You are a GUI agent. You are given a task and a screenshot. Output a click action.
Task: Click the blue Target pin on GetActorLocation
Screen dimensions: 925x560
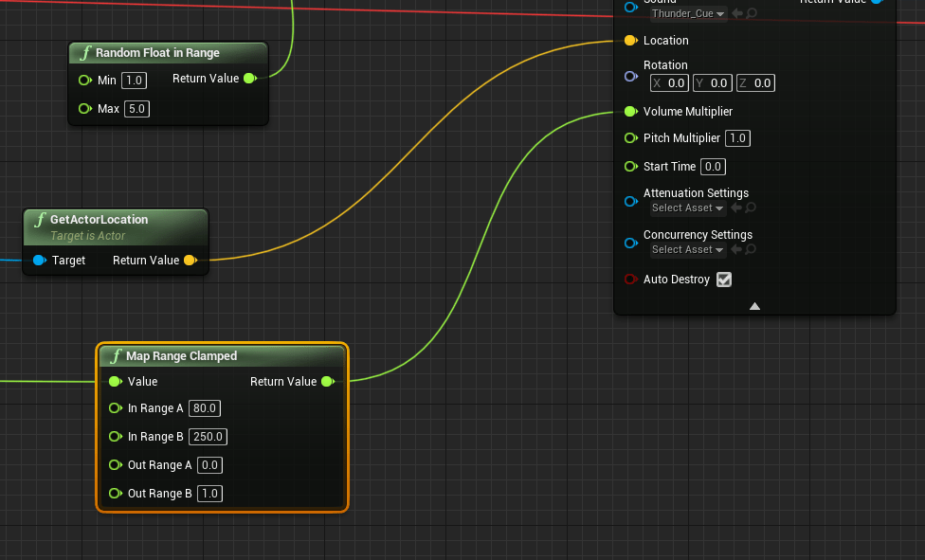click(39, 261)
